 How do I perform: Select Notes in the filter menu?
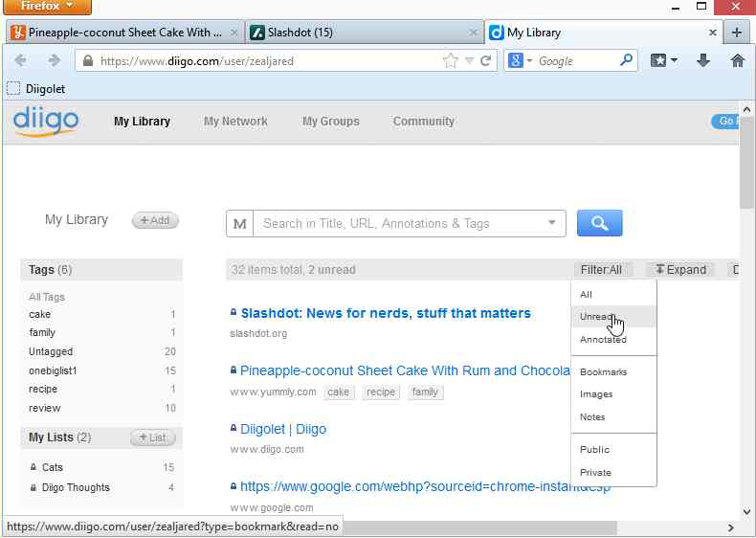(613, 416)
